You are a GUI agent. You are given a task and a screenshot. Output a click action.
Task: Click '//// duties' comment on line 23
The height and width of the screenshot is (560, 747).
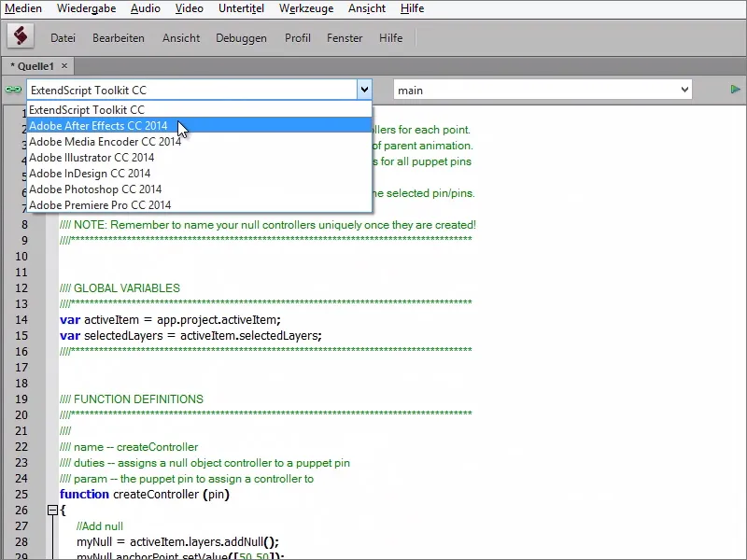[x=204, y=463]
